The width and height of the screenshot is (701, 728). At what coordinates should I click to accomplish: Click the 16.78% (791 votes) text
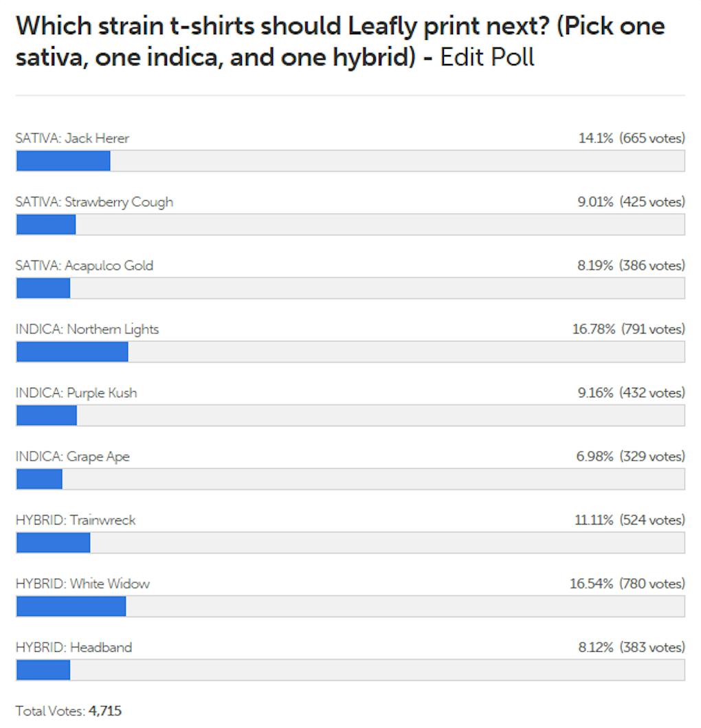coord(628,329)
